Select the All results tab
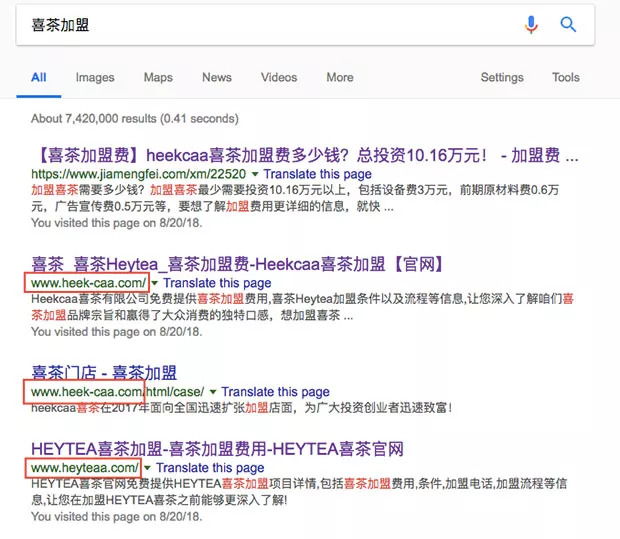Image resolution: width=620 pixels, height=539 pixels. (x=39, y=77)
